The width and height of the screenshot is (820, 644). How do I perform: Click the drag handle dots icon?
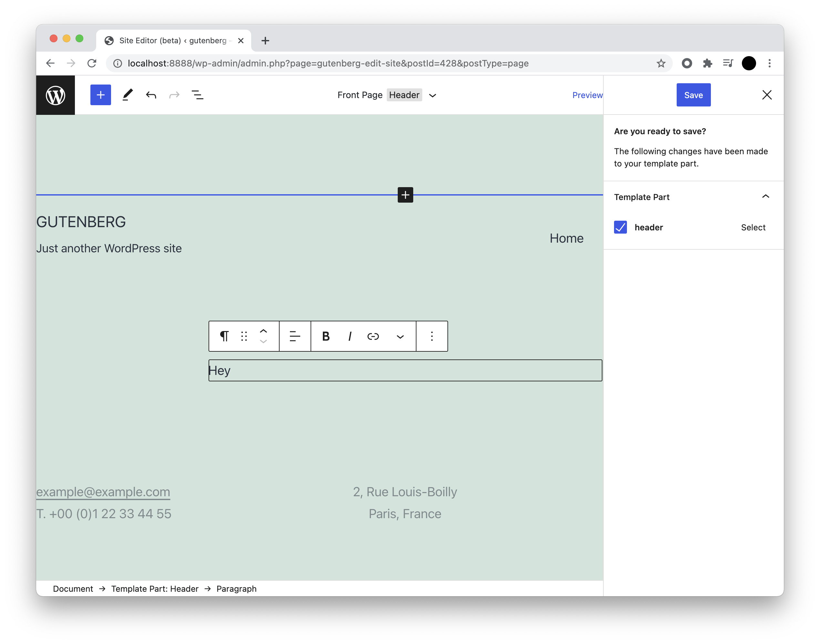click(244, 336)
